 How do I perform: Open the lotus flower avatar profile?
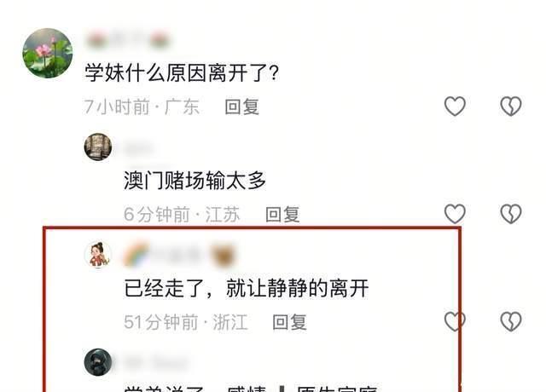[x=48, y=53]
